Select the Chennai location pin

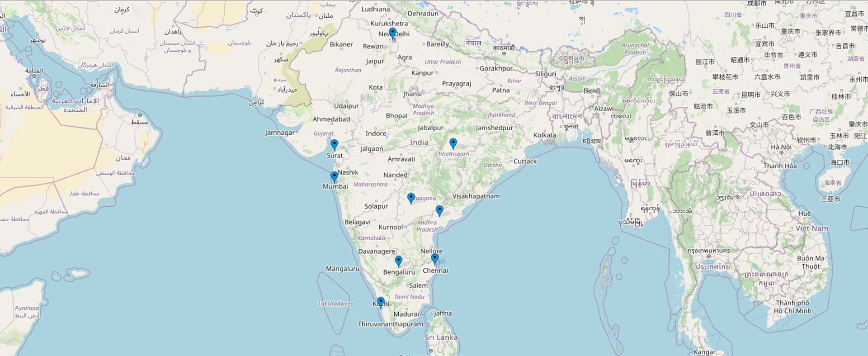point(434,259)
